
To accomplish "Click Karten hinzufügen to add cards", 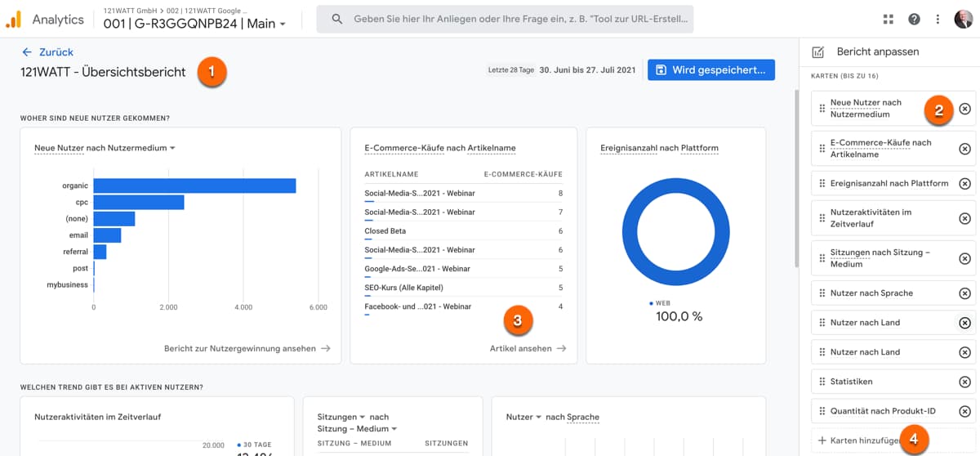I will (x=860, y=440).
